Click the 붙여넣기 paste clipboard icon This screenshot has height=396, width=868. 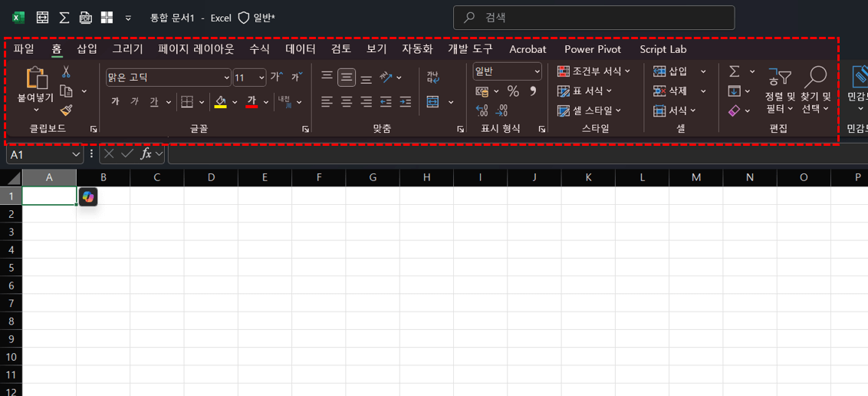(35, 78)
